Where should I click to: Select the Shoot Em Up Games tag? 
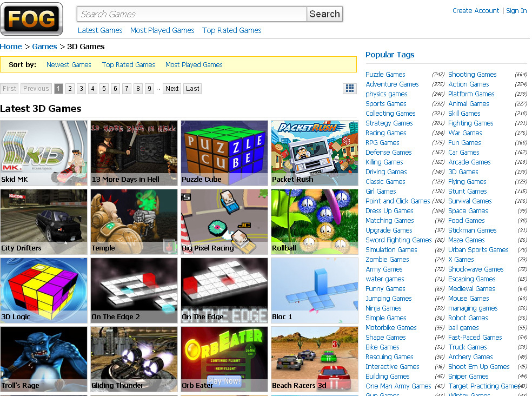click(478, 367)
